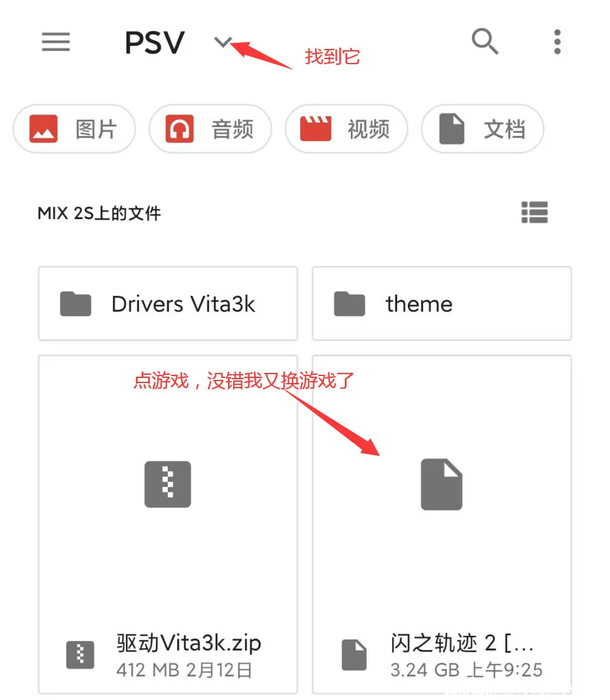Screen dimensions: 610x700
Task: Select the 视频 video filter chip
Action: (346, 129)
